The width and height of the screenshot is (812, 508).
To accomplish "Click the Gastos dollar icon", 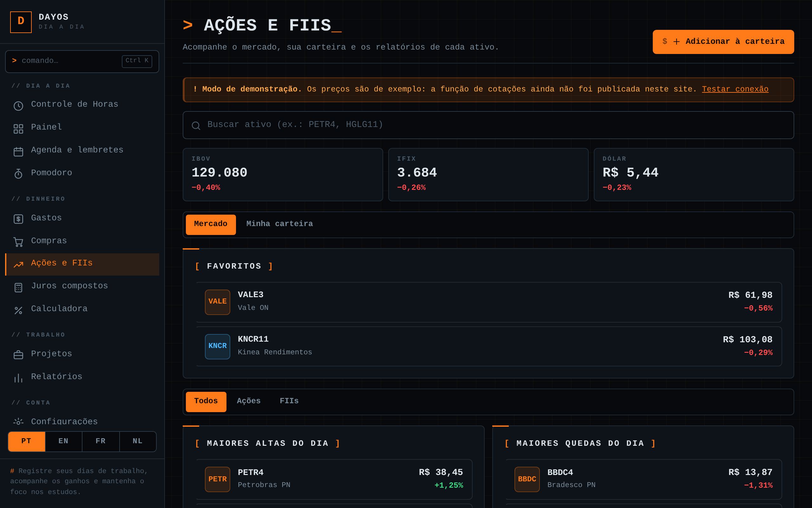I will [18, 219].
